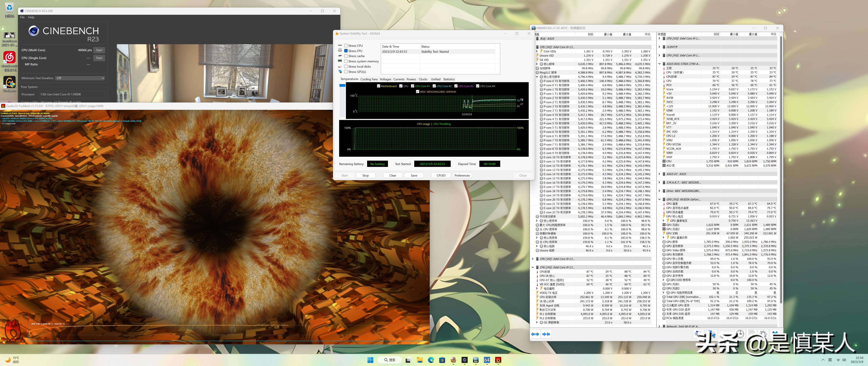
Task: Click the taskbar search box
Action: click(390, 360)
